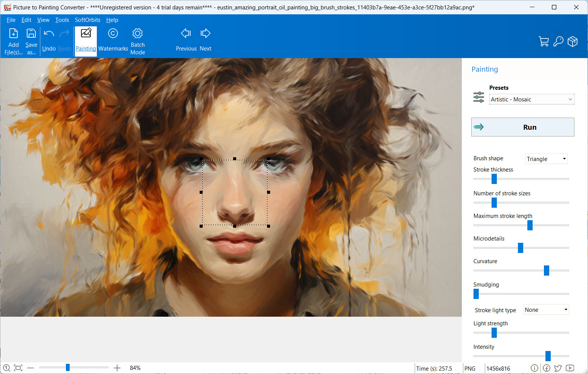Click the registration key icon
Image resolution: width=588 pixels, height=374 pixels.
pos(558,41)
